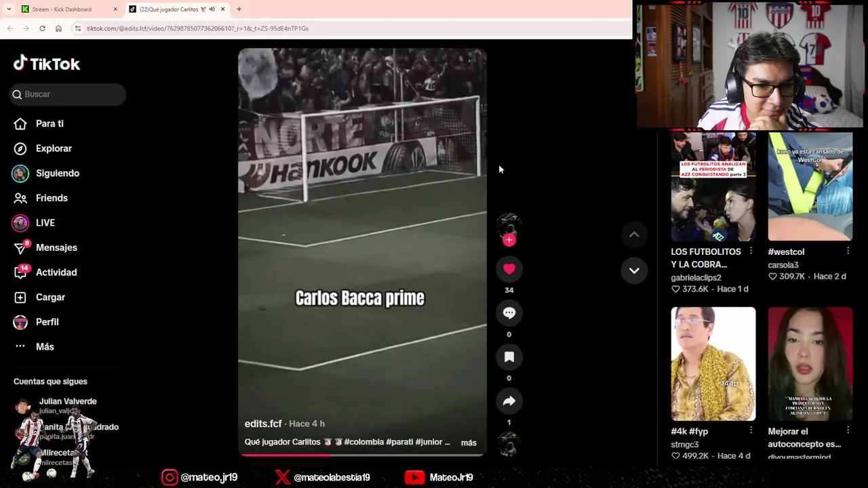Click the Mejorar el autoconcepto title

[x=804, y=438]
